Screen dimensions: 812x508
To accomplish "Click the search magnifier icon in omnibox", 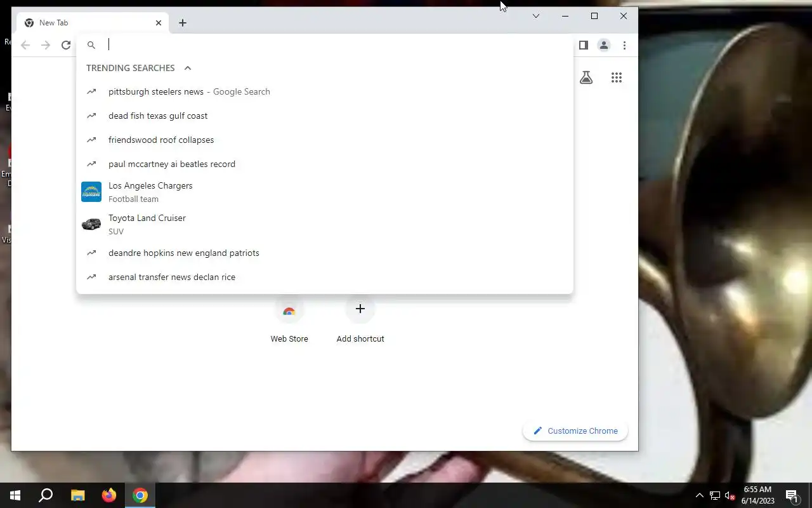I will pos(91,45).
